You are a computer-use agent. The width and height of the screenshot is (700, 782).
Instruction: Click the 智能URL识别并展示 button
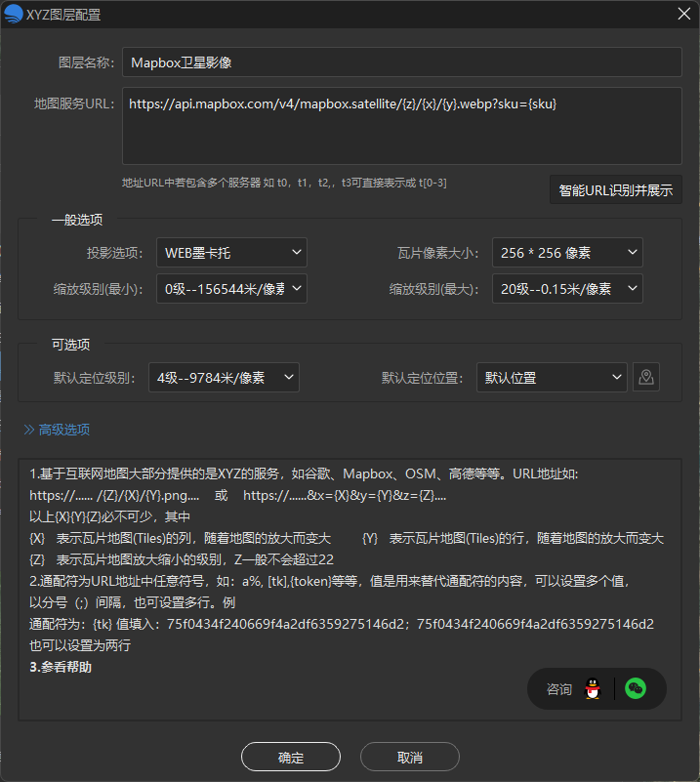point(616,189)
